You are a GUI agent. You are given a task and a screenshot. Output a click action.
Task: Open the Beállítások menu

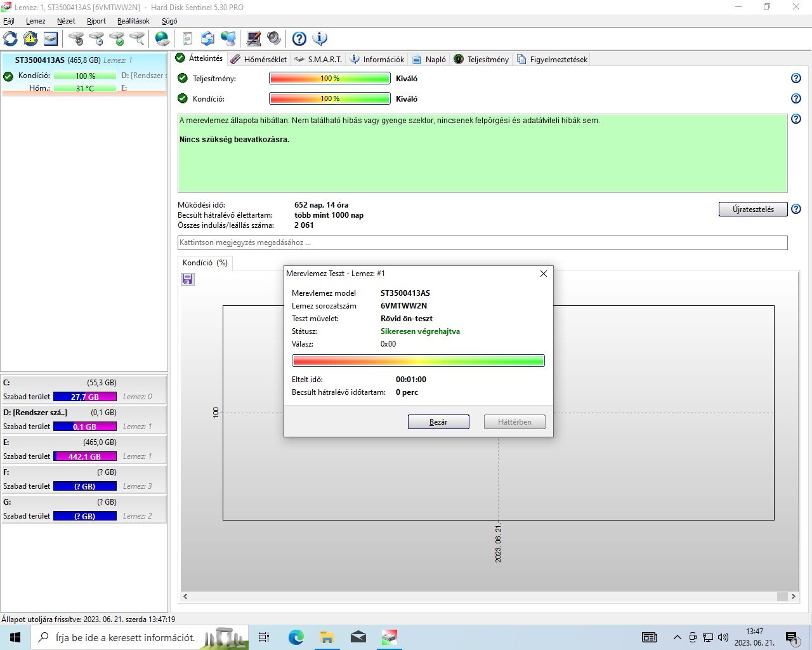click(133, 21)
